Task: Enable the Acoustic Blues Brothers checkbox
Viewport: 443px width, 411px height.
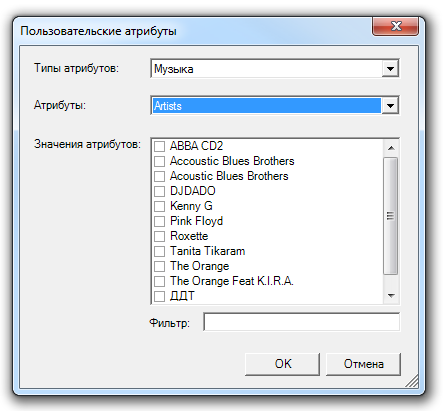Action: coord(159,176)
